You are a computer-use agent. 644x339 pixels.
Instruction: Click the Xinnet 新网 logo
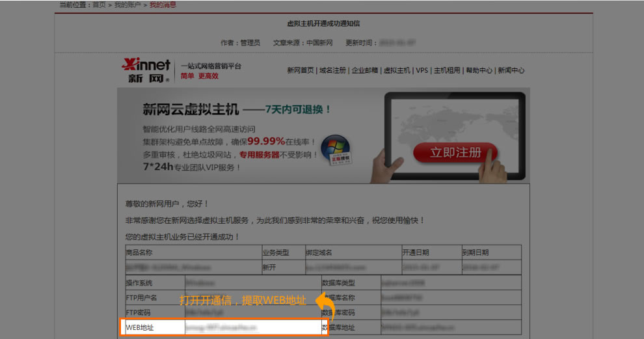(146, 70)
